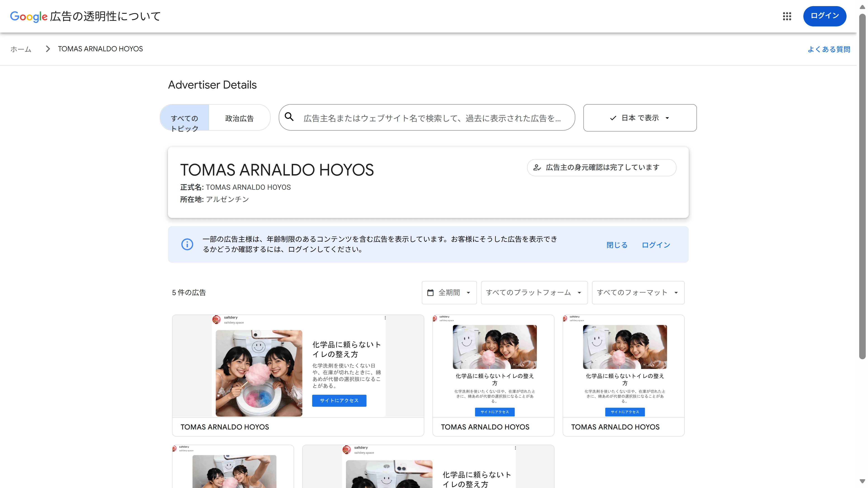The image size is (868, 488).
Task: Expand the すべてのプラットフォーム dropdown
Action: 534,293
